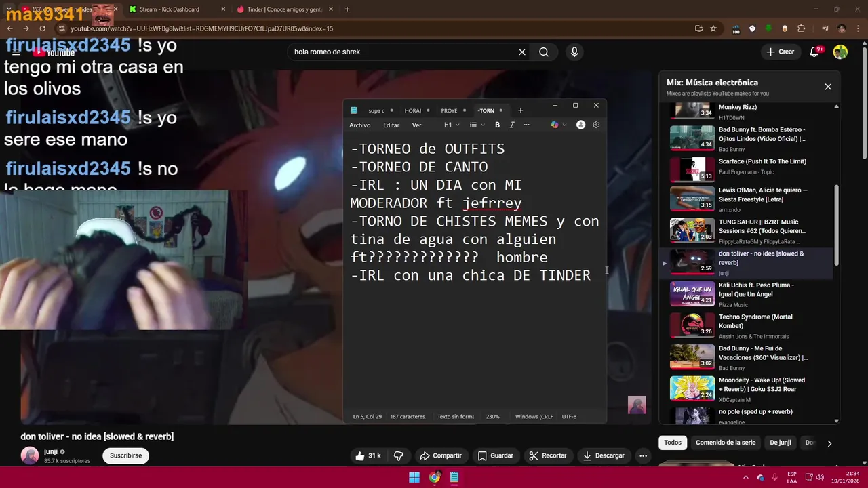Clear the YouTube search box text
The image size is (868, 488).
click(522, 52)
